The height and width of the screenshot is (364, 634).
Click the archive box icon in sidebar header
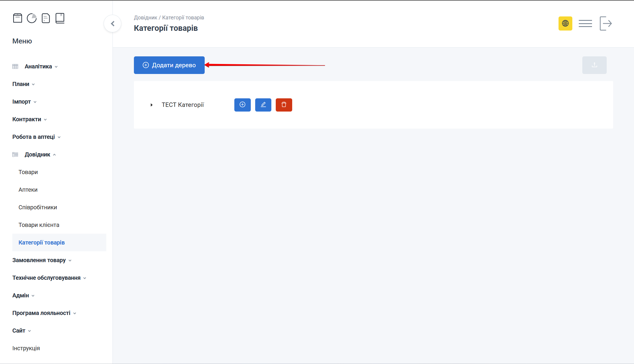coord(18,18)
